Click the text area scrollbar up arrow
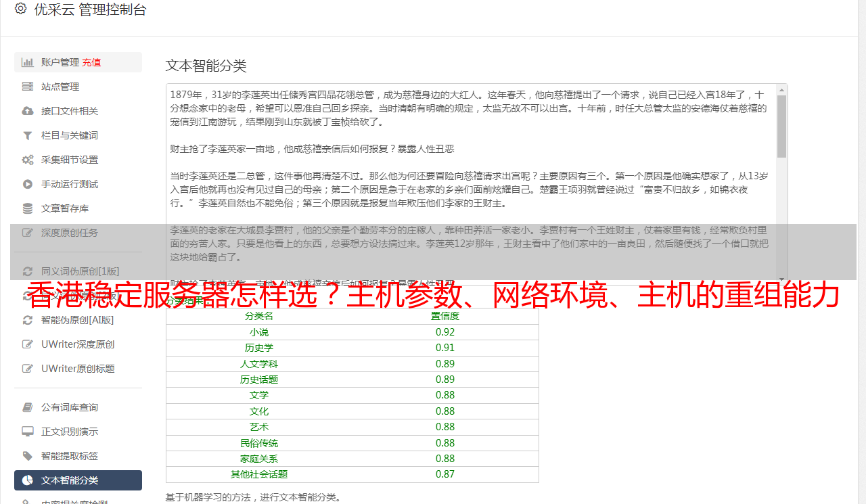 (x=782, y=89)
